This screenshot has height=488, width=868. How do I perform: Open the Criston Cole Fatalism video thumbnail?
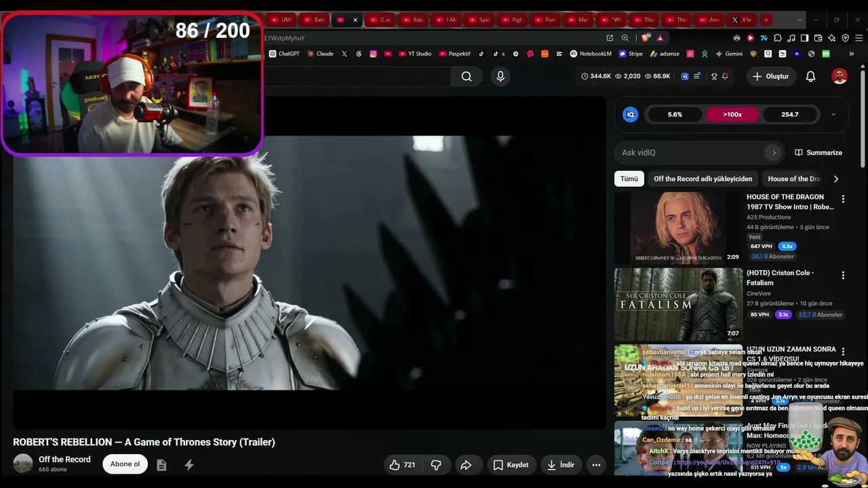pos(679,304)
